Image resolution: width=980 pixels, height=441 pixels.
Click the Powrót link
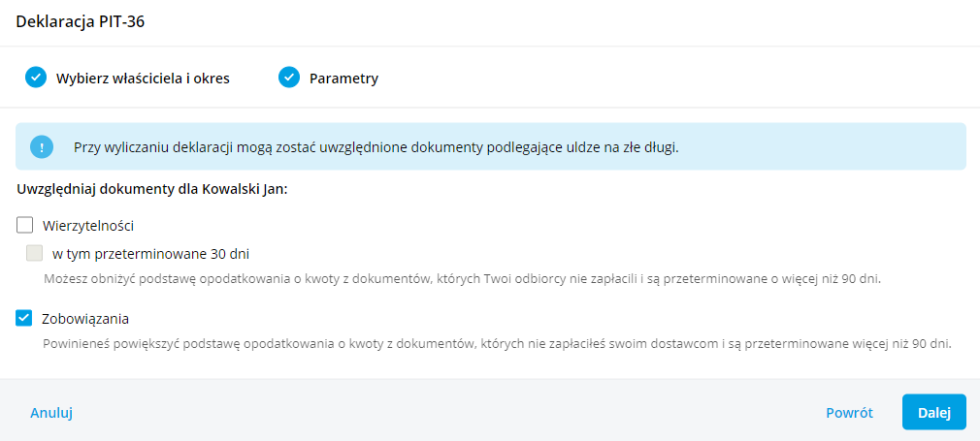coord(849,412)
